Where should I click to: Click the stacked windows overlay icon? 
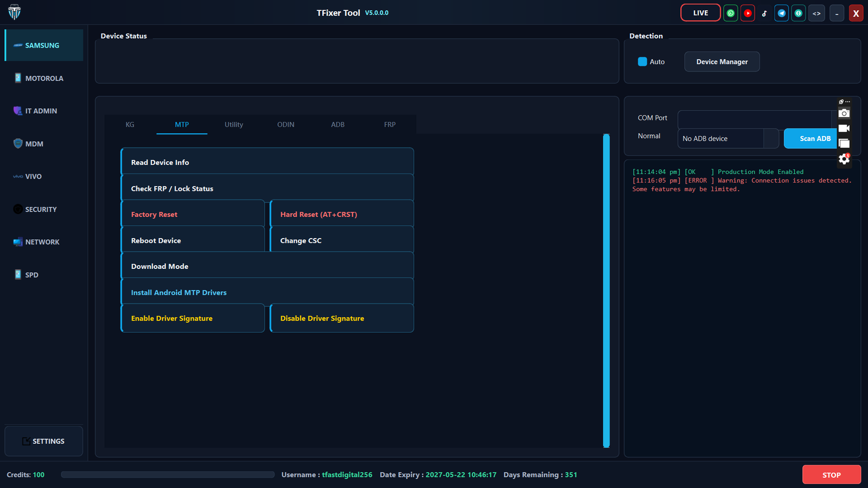(844, 144)
